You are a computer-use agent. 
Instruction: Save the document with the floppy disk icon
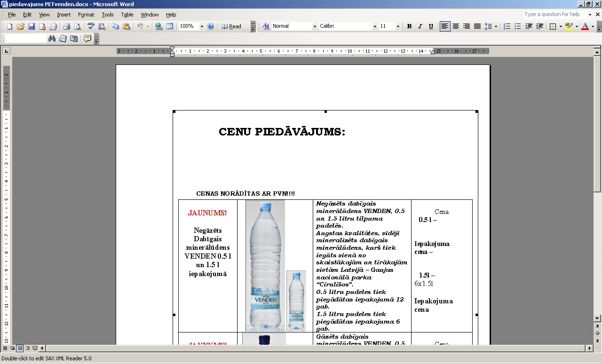click(x=32, y=26)
